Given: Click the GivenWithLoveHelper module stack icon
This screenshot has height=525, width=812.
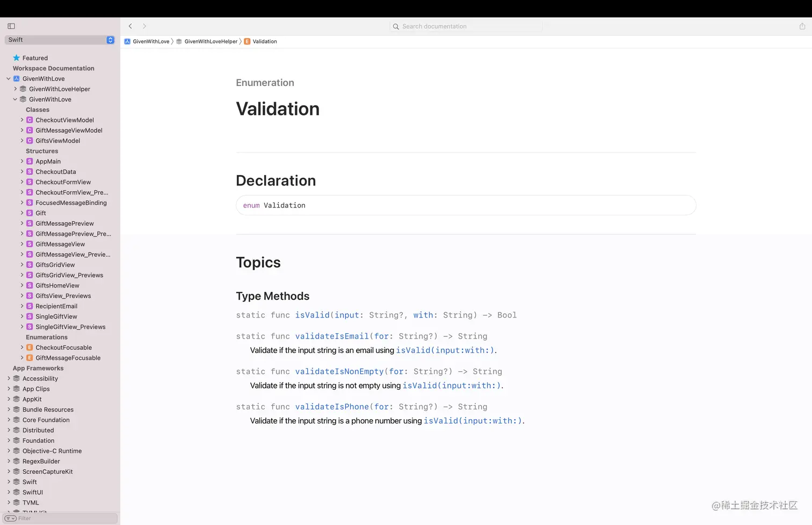Looking at the screenshot, I should pos(23,89).
